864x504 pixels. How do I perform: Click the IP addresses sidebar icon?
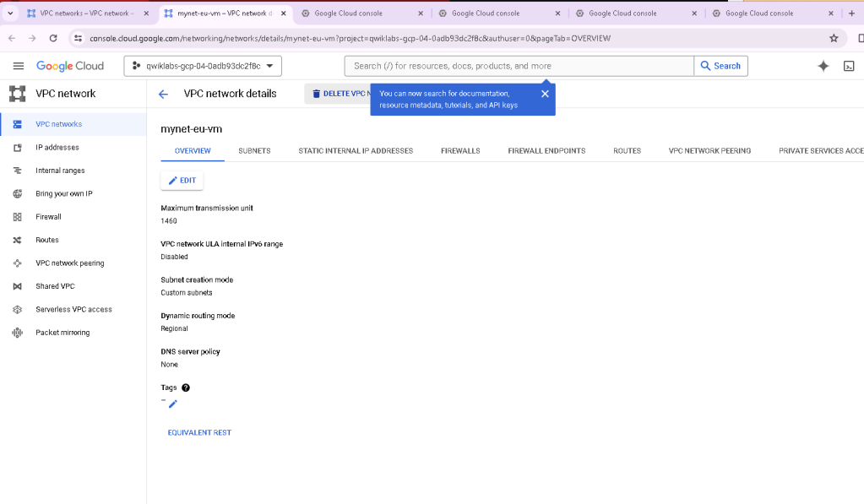[x=18, y=148]
